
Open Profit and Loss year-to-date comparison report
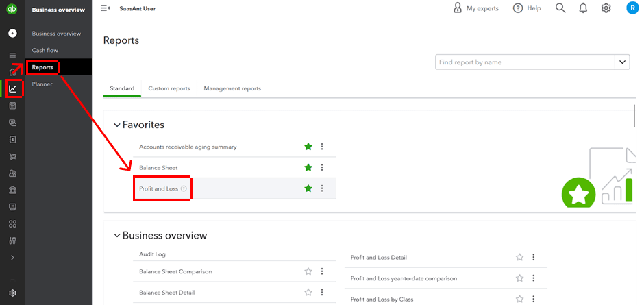coord(404,279)
